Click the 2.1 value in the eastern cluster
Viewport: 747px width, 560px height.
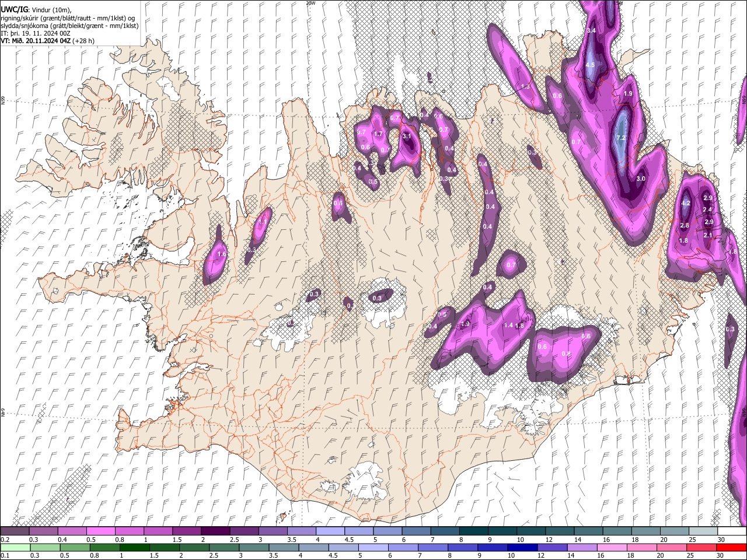tap(708, 235)
